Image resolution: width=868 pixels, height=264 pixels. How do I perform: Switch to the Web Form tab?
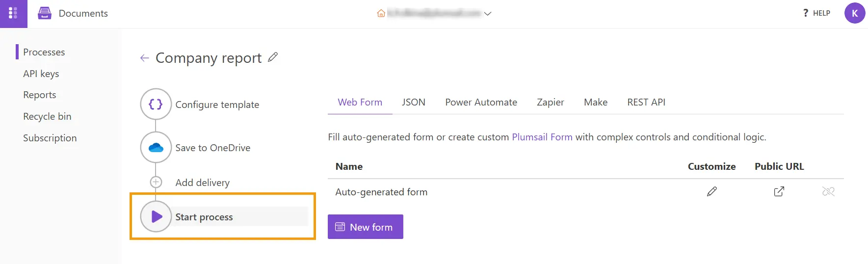[x=360, y=102]
